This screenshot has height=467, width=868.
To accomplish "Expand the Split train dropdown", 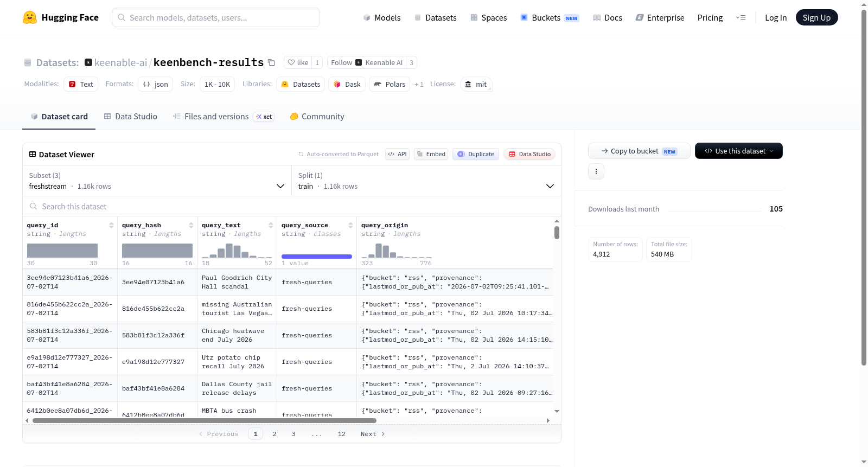I will point(426,181).
